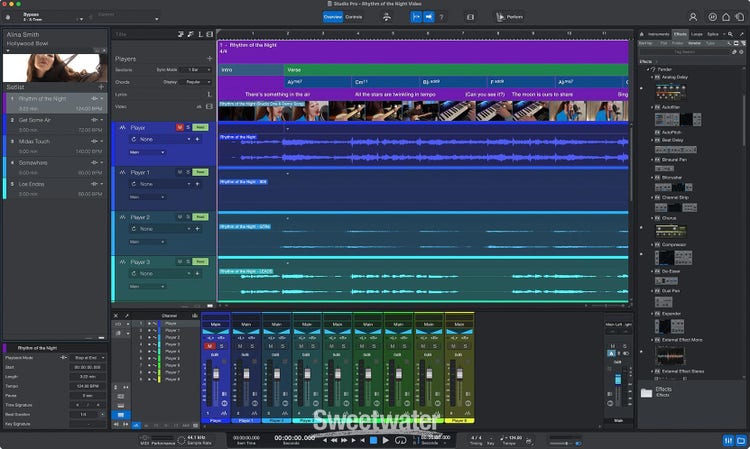
Task: Select Get Some Air in setlist
Action: [x=55, y=124]
